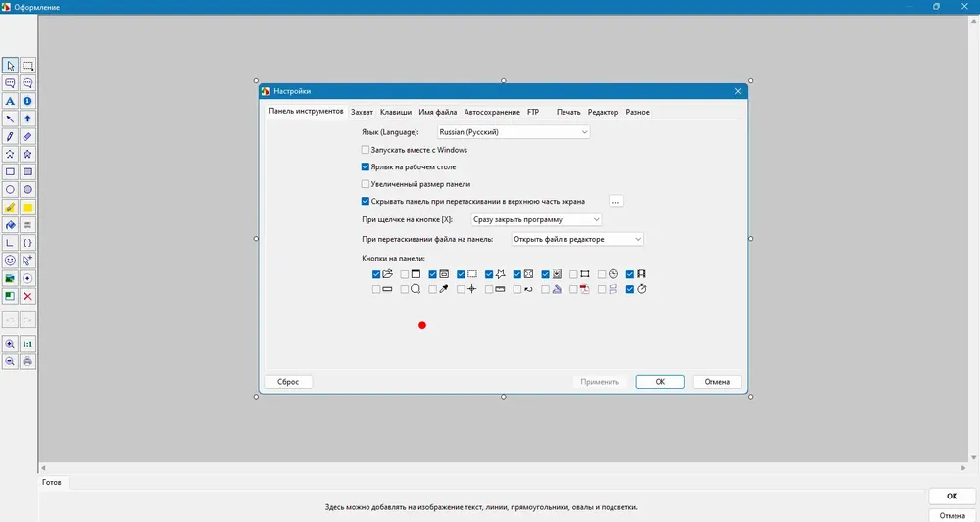
Task: Click the Отмена button in Настройки dialog
Action: pyautogui.click(x=717, y=382)
